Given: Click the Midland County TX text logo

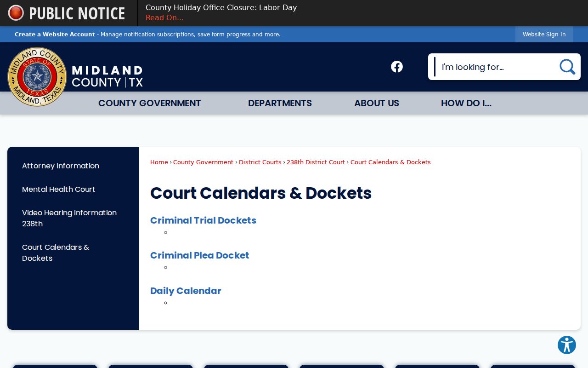Looking at the screenshot, I should click(x=107, y=76).
